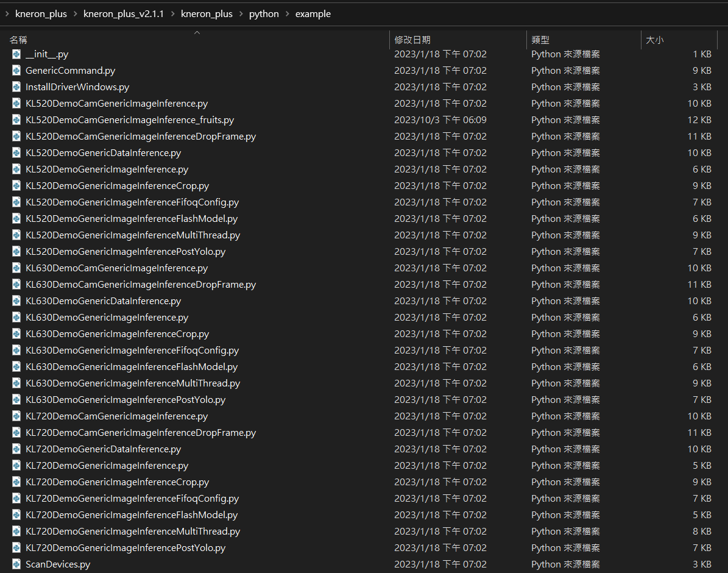
Task: Click the icon of KL630DemoGenericImageInferenceFlashModel.py
Action: pos(16,367)
